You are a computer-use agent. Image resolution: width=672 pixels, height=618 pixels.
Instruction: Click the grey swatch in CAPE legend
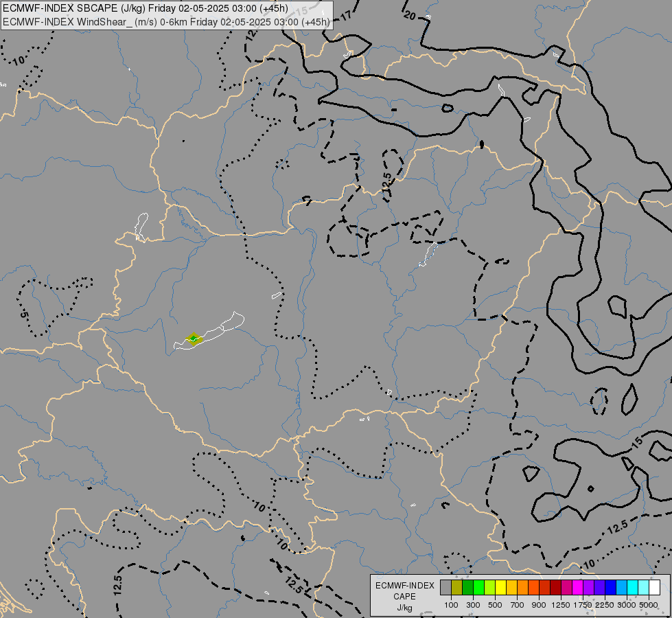click(445, 588)
